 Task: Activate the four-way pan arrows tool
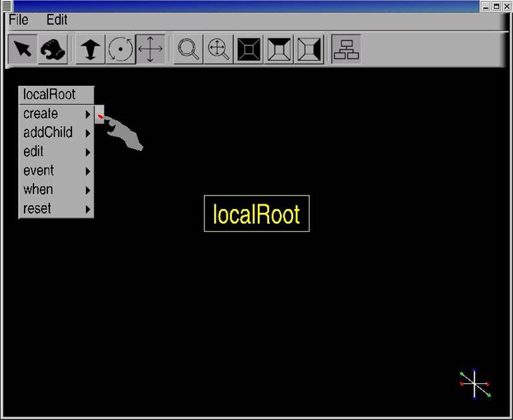(x=150, y=49)
